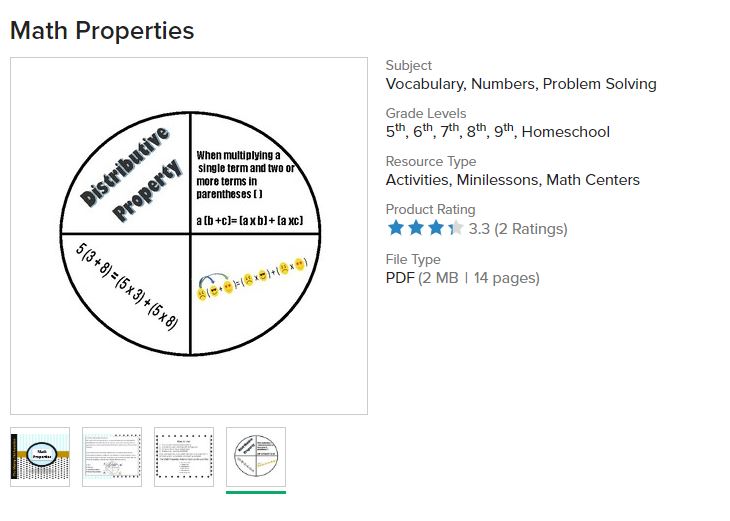Viewport: 730px width, 521px height.
Task: View the 3.3 (2 Ratings) details
Action: click(x=517, y=229)
